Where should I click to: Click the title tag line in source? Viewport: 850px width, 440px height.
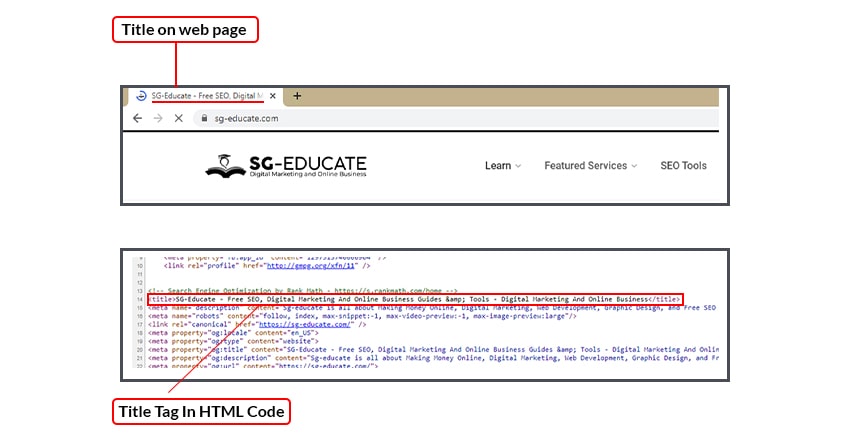[x=415, y=299]
